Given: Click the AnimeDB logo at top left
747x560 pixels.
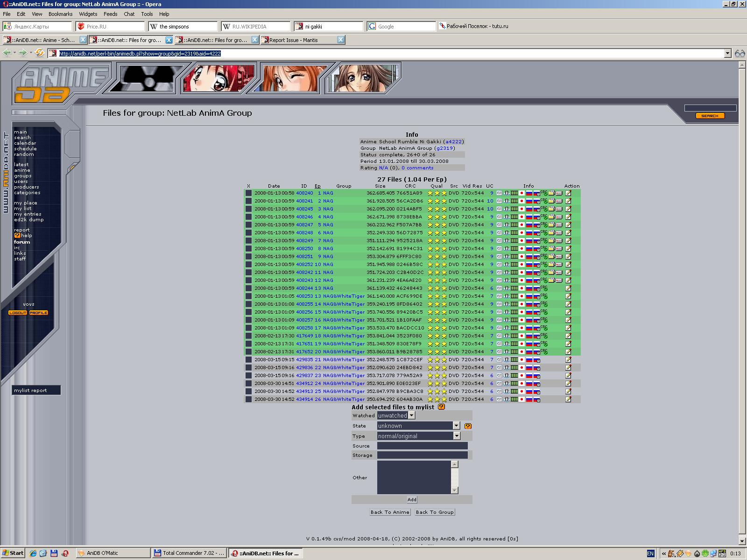Looking at the screenshot, I should point(61,83).
